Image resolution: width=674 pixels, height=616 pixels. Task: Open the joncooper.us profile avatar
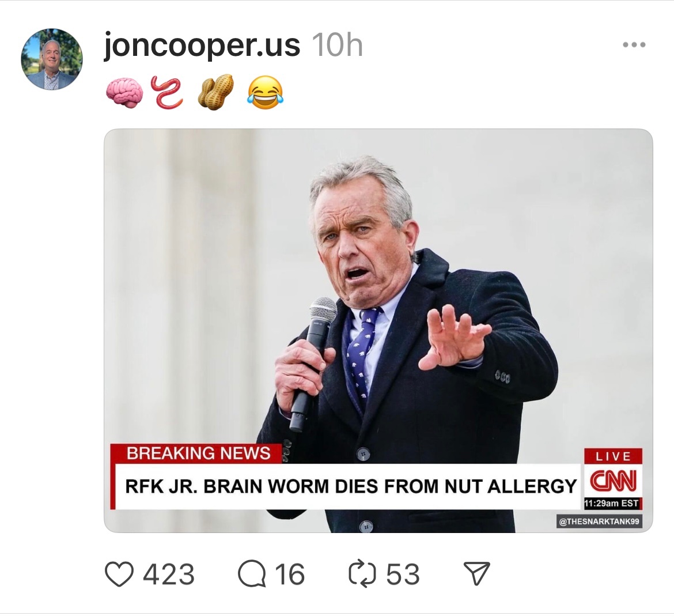click(x=52, y=59)
